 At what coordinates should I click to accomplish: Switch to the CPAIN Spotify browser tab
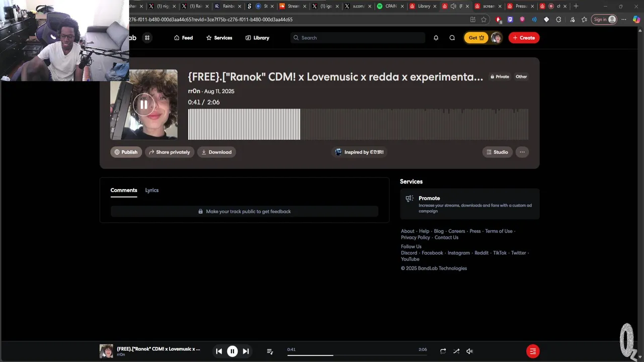point(390,6)
